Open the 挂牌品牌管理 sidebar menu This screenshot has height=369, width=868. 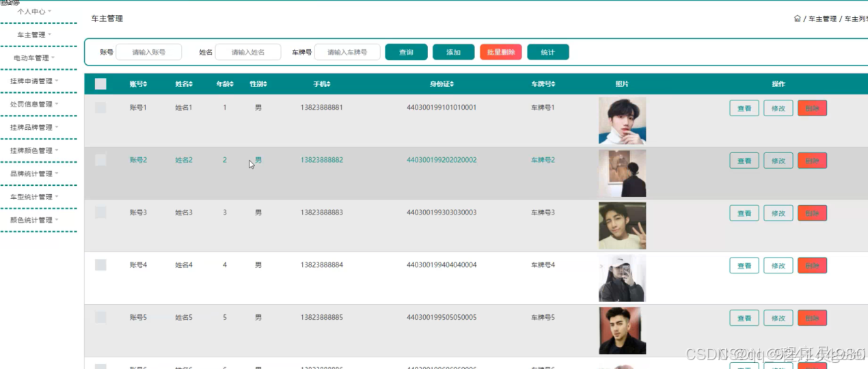pos(35,127)
